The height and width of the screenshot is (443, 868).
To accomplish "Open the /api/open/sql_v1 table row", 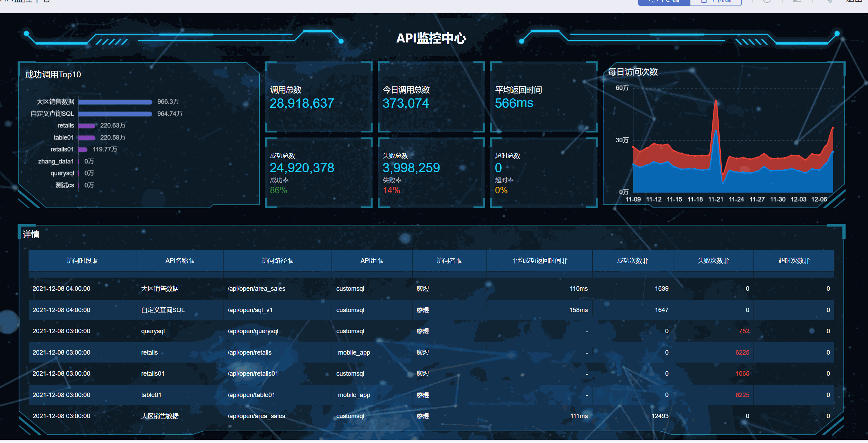I will (250, 310).
